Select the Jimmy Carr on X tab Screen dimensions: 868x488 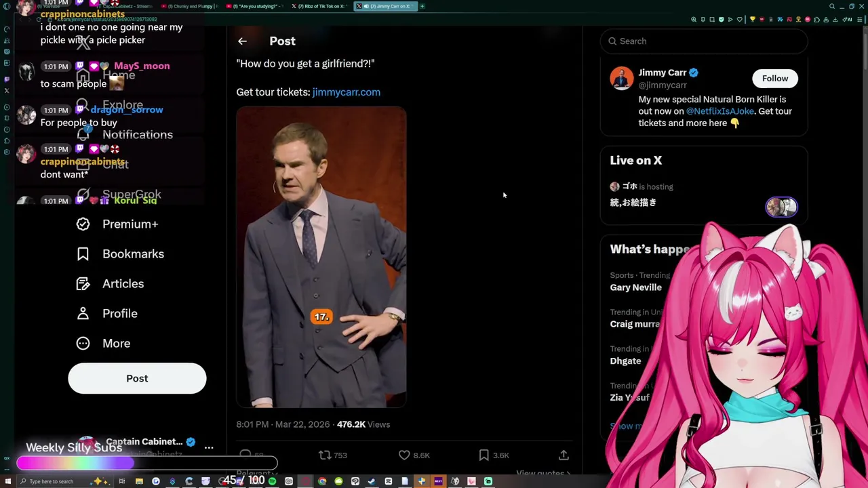coord(385,6)
